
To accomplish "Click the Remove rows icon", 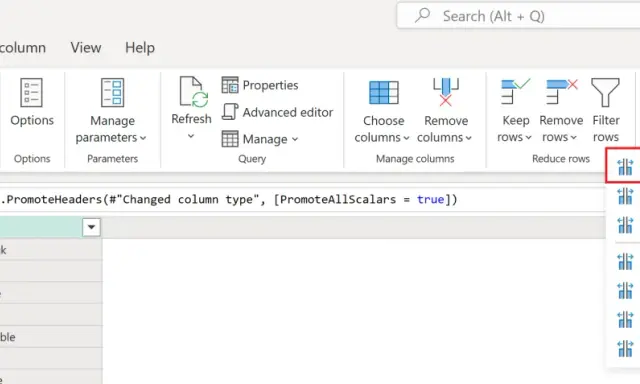I will coord(562,92).
